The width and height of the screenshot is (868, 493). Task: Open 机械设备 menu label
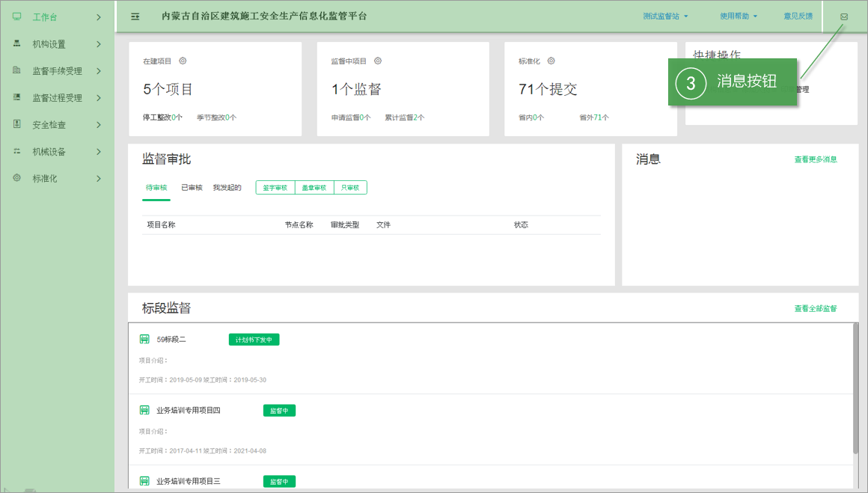click(49, 152)
